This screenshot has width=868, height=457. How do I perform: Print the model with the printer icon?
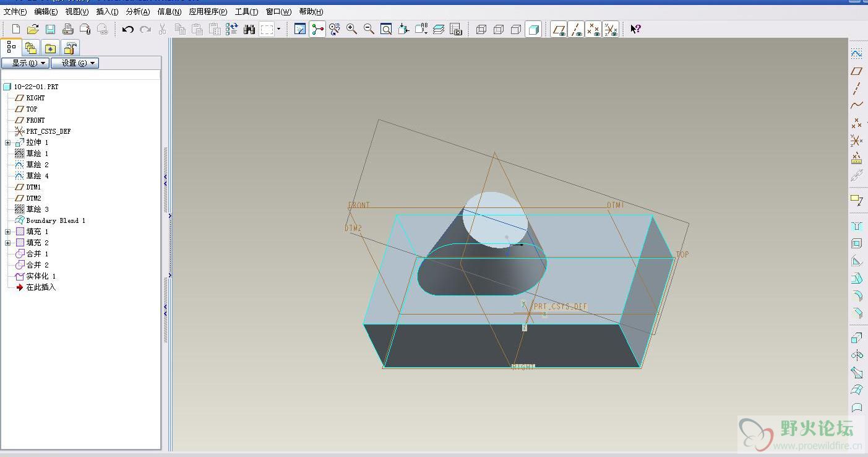(68, 29)
